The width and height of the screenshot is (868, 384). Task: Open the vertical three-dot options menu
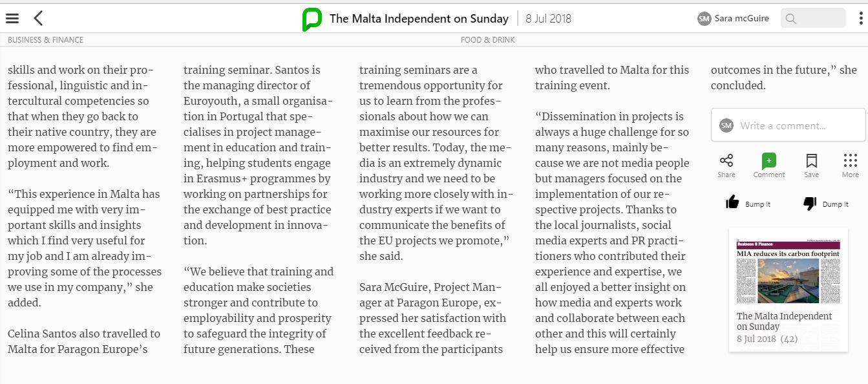click(x=861, y=18)
